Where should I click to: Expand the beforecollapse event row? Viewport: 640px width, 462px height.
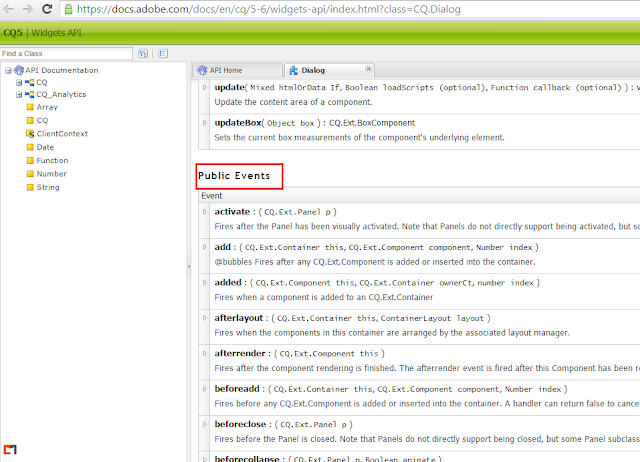[205, 459]
